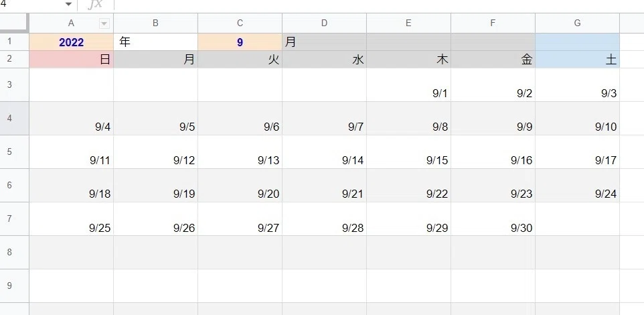Select the 年 label cell in B1

156,42
